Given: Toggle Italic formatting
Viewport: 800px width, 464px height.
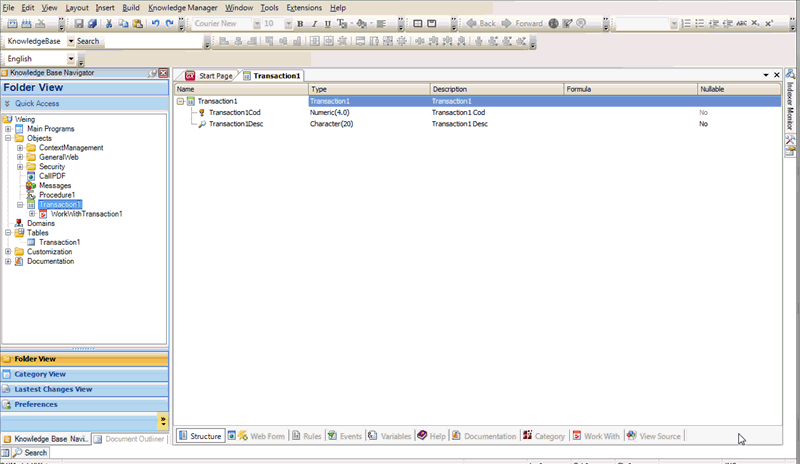Looking at the screenshot, I should tap(314, 23).
